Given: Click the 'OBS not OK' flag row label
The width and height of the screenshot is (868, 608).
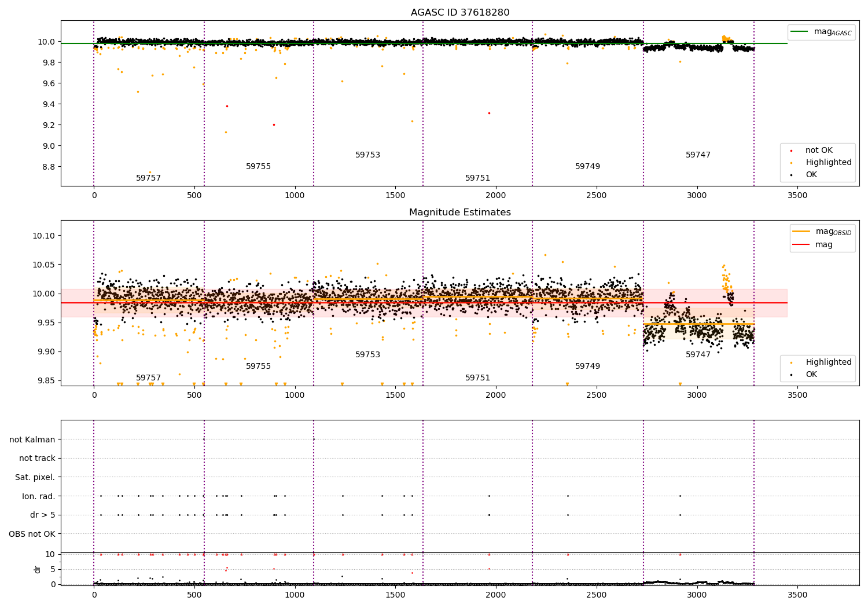Looking at the screenshot, I should (32, 534).
